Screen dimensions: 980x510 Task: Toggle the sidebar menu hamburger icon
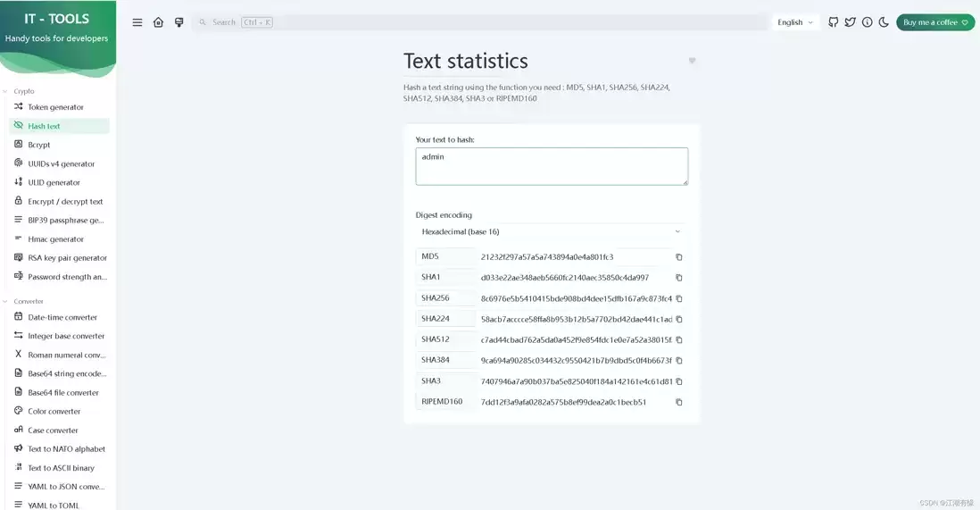(x=137, y=22)
